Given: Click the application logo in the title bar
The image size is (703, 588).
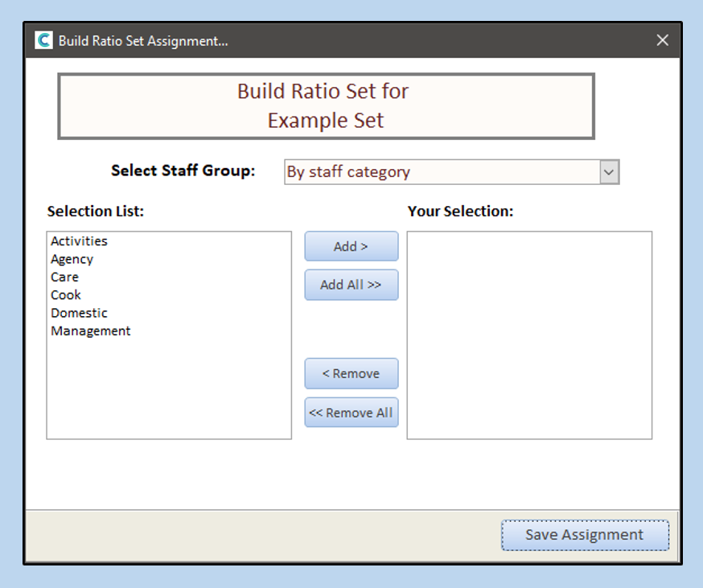Looking at the screenshot, I should pos(43,40).
